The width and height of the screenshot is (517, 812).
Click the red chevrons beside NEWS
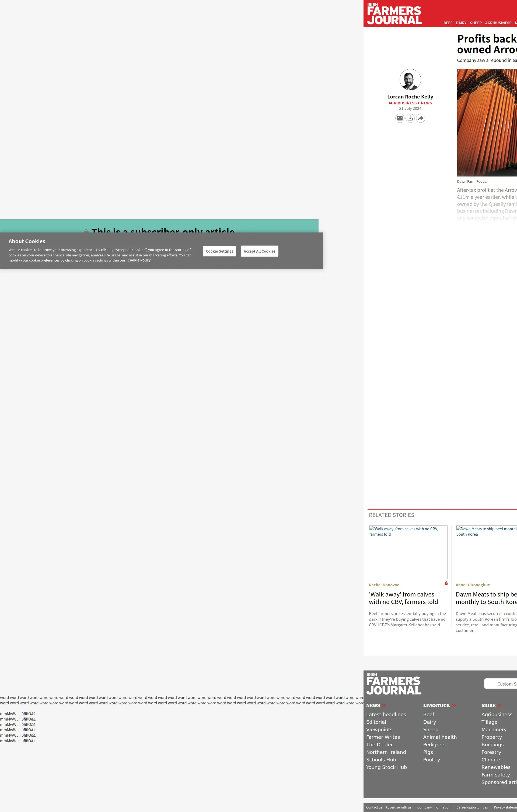coord(384,705)
